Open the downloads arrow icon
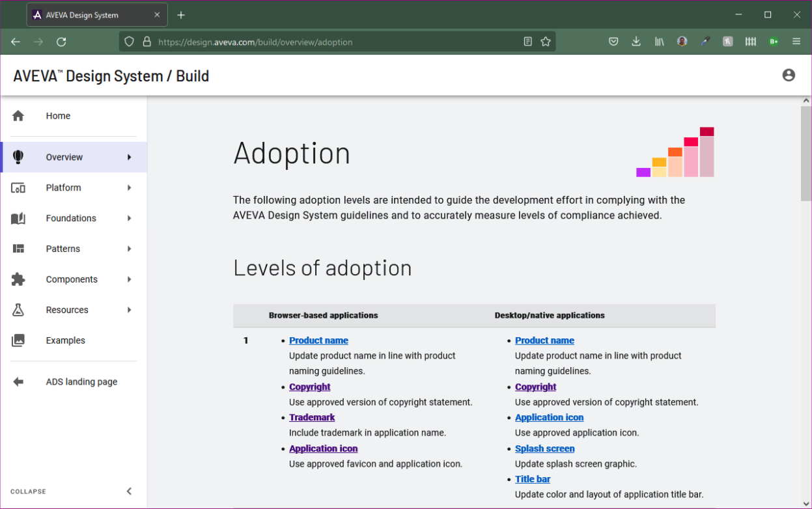 [x=636, y=42]
